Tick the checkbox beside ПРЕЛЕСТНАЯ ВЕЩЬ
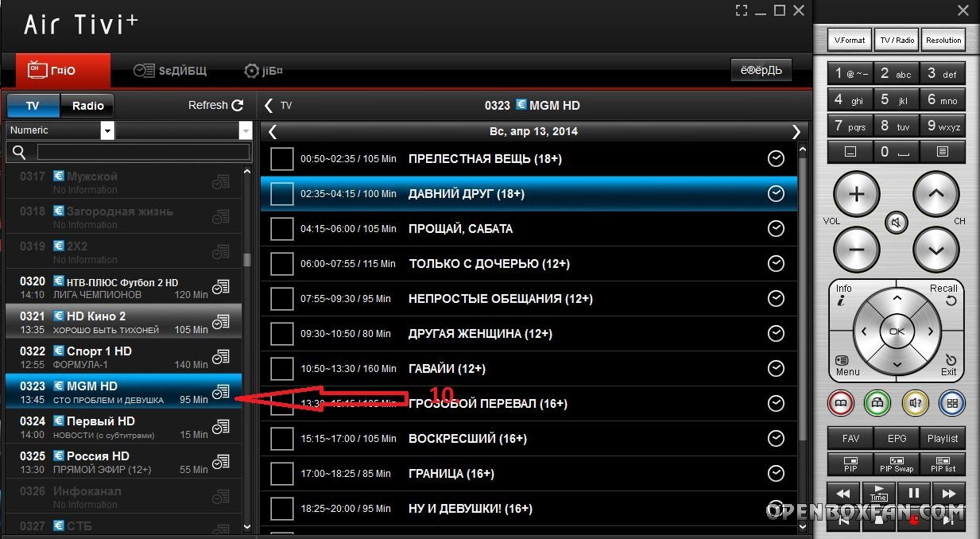Screen dimensions: 980x539 pos(282,159)
